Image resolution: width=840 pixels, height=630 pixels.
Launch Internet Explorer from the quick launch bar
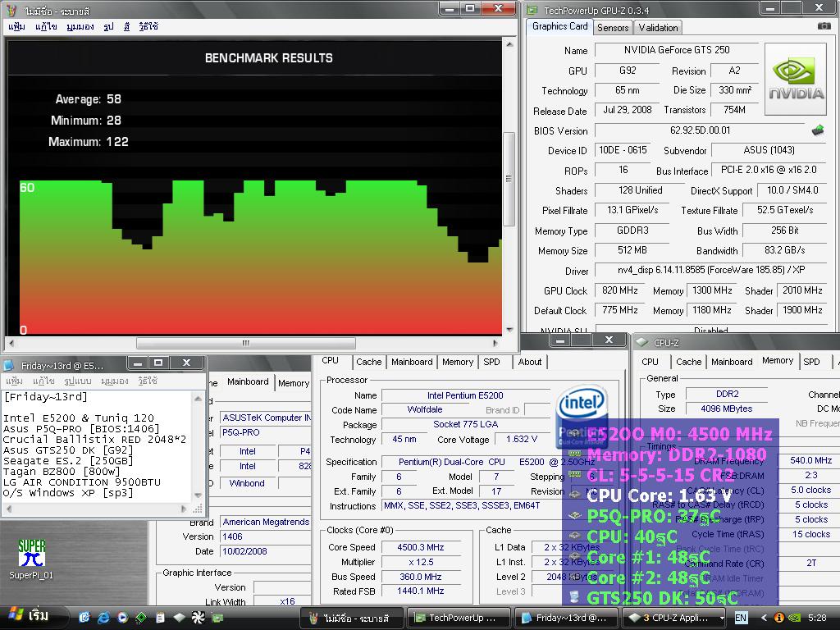click(103, 617)
